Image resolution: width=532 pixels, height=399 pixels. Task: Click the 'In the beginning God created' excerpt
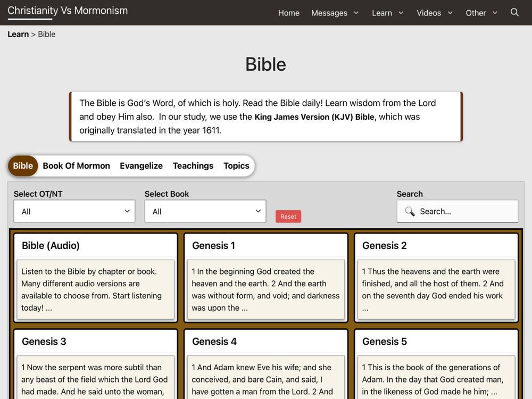[x=265, y=289]
